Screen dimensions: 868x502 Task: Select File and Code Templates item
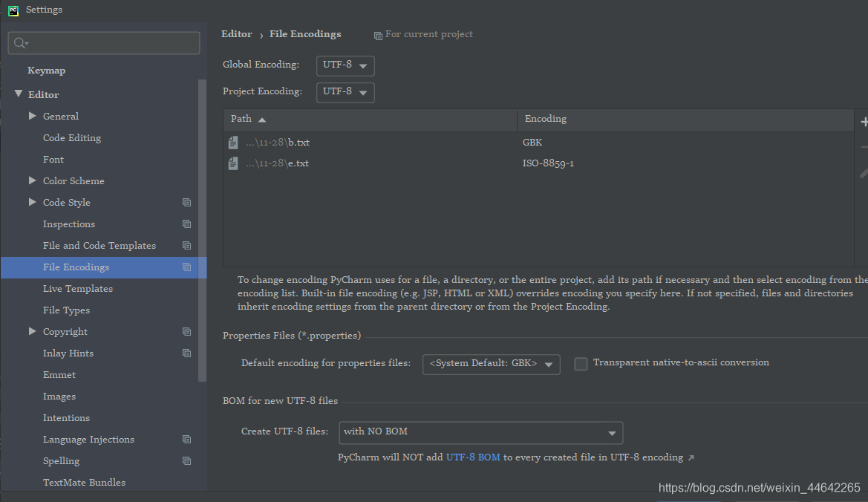pos(99,246)
